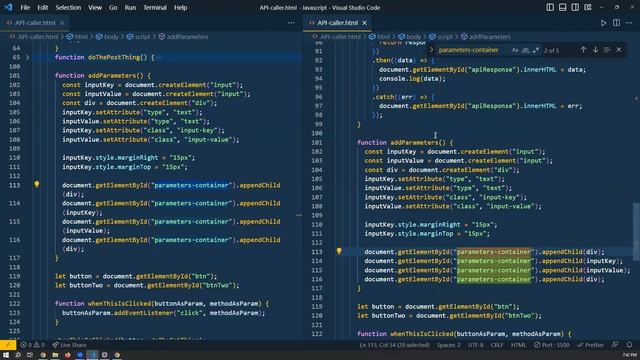Change indentation via Spaces: 2 status item

pos(448,345)
